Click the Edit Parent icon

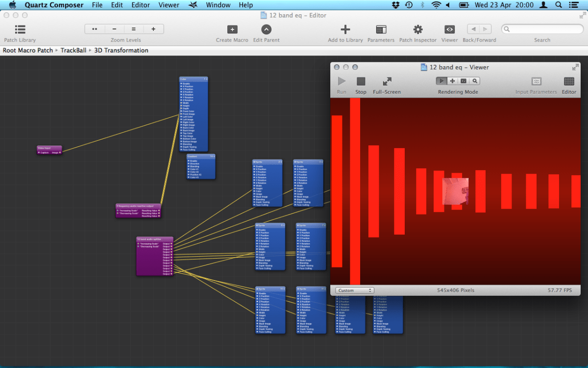click(x=266, y=29)
